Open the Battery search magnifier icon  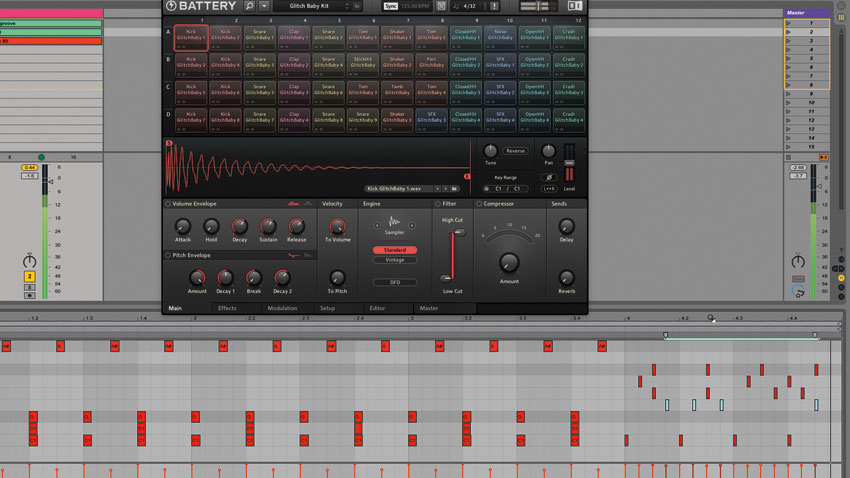(249, 6)
